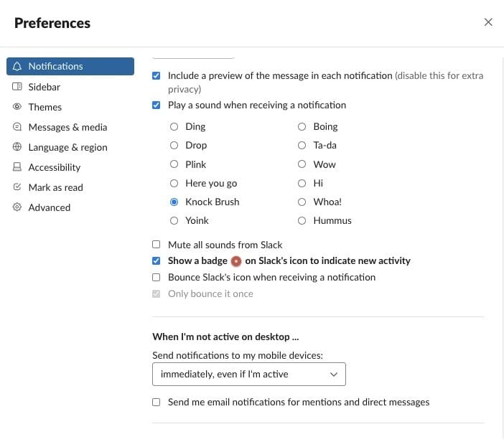This screenshot has height=447, width=504.
Task: Enable Mute all sounds from Slack
Action: click(x=157, y=245)
